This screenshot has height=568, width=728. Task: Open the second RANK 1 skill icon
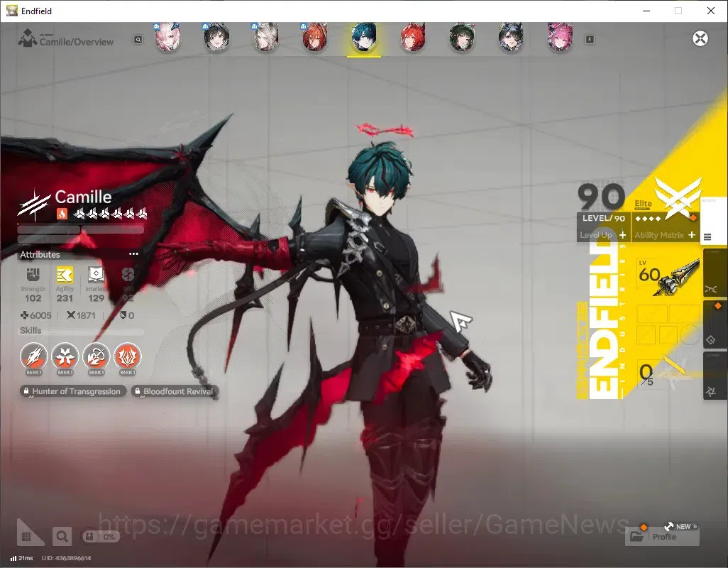pos(65,356)
